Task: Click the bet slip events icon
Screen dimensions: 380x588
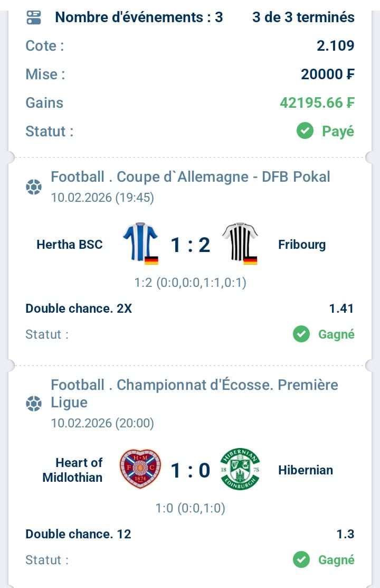Action: pyautogui.click(x=34, y=17)
